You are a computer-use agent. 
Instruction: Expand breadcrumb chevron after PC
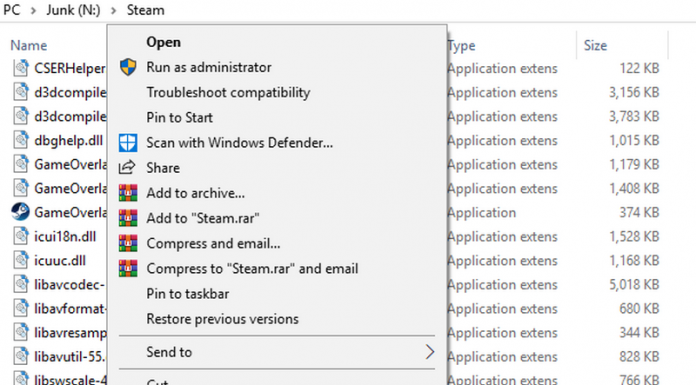[33, 10]
